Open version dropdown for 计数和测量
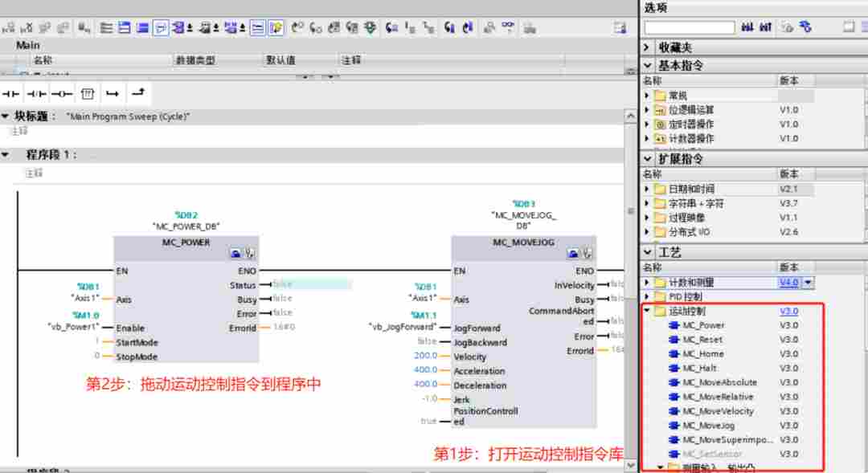 [x=809, y=283]
